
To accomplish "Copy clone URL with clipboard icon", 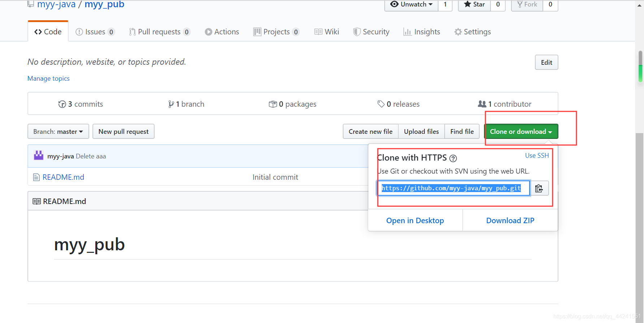I will click(539, 188).
